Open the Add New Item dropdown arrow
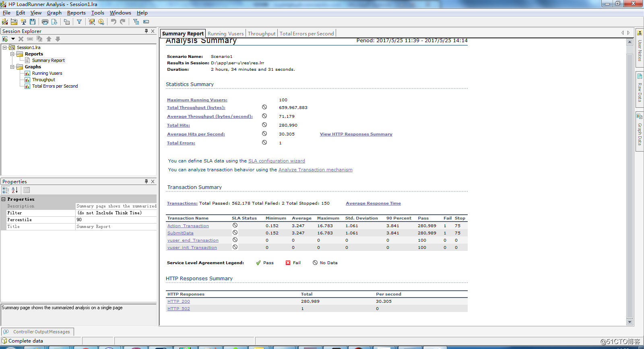The height and width of the screenshot is (349, 644). coord(13,39)
